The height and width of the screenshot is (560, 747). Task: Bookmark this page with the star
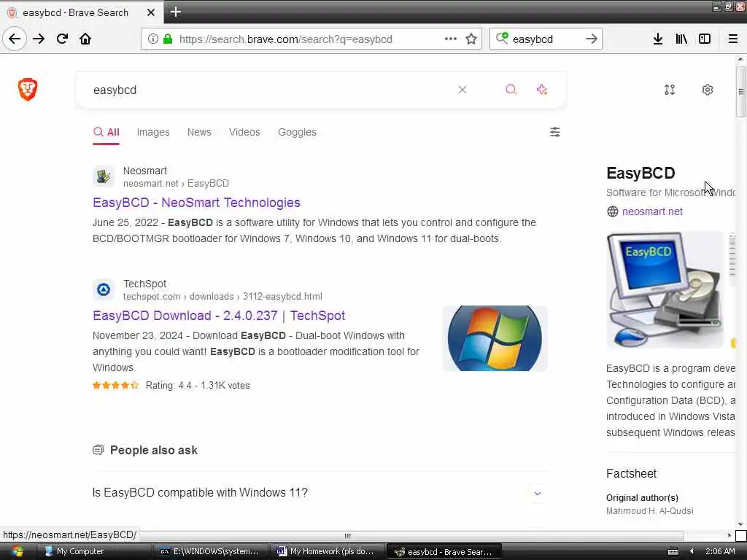[471, 39]
